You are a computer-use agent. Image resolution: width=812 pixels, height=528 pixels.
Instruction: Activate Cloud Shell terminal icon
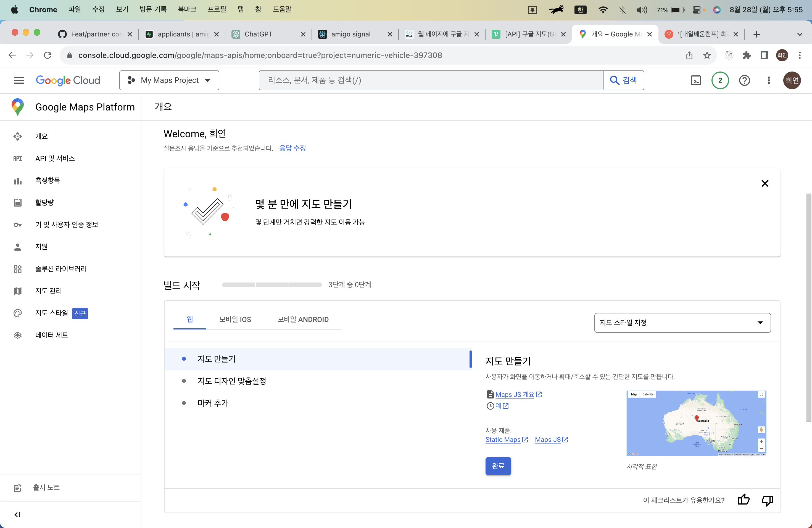(696, 80)
